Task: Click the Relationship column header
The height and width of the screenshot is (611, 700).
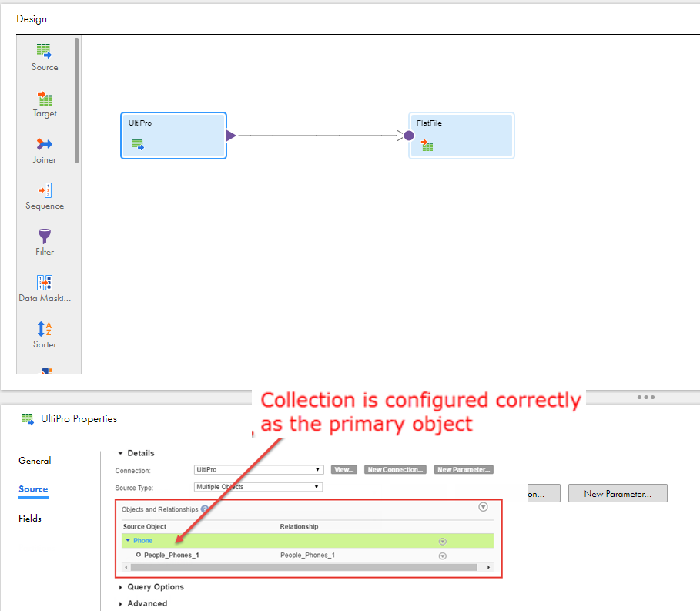Action: 299,526
